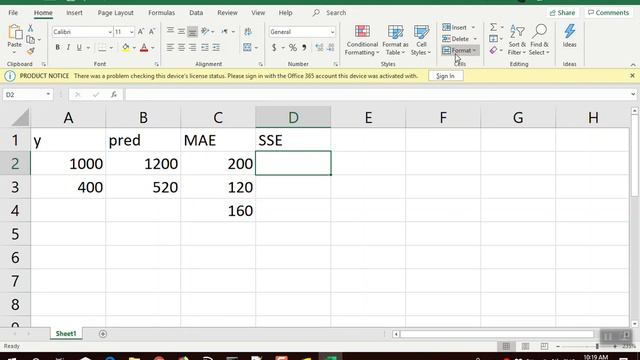The width and height of the screenshot is (640, 360).
Task: Click the Share button
Action: pos(562,13)
